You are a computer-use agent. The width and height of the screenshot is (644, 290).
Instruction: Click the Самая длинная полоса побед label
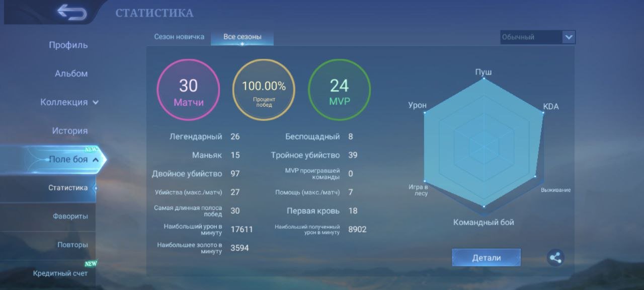[188, 211]
